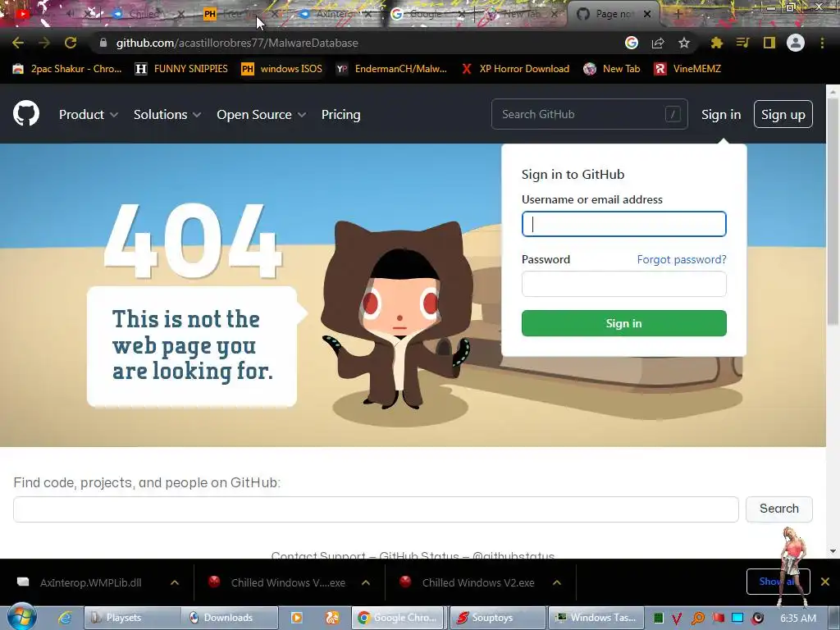Open the windows ISOS bookmark
This screenshot has width=840, height=630.
282,69
